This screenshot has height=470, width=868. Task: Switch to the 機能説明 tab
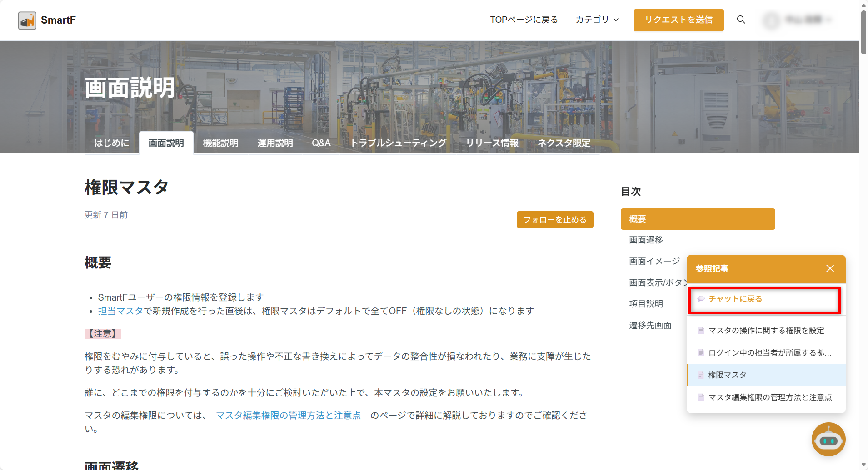pos(220,143)
